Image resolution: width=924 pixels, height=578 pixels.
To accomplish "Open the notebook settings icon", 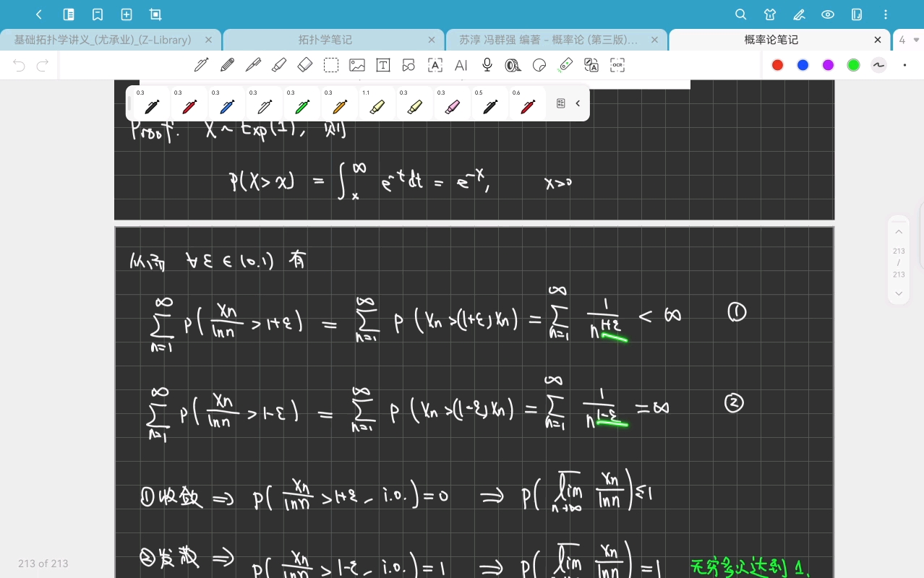I will [x=857, y=14].
